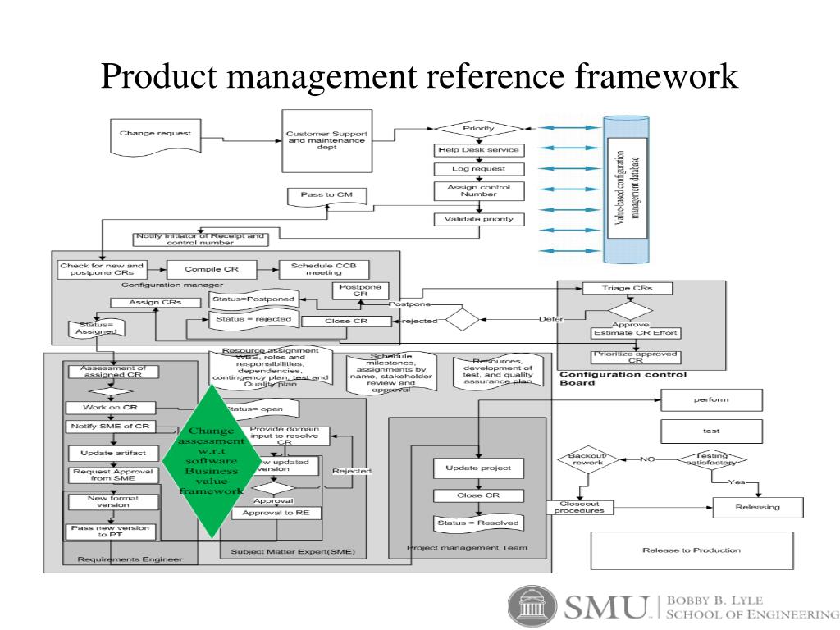840x630 pixels.
Task: Select the 'Close CR' box in Configuration manager
Action: (x=347, y=322)
